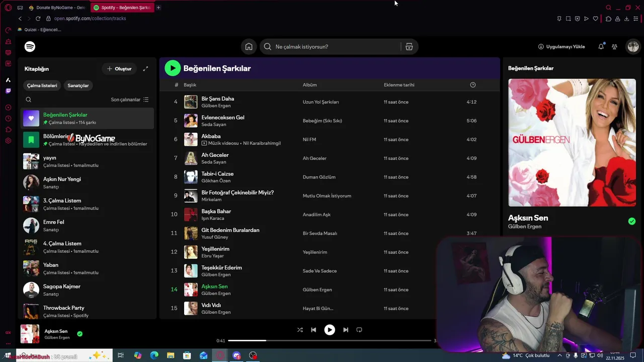Sort by duration clock icon header
Screen dimensions: 644x362
click(x=473, y=85)
